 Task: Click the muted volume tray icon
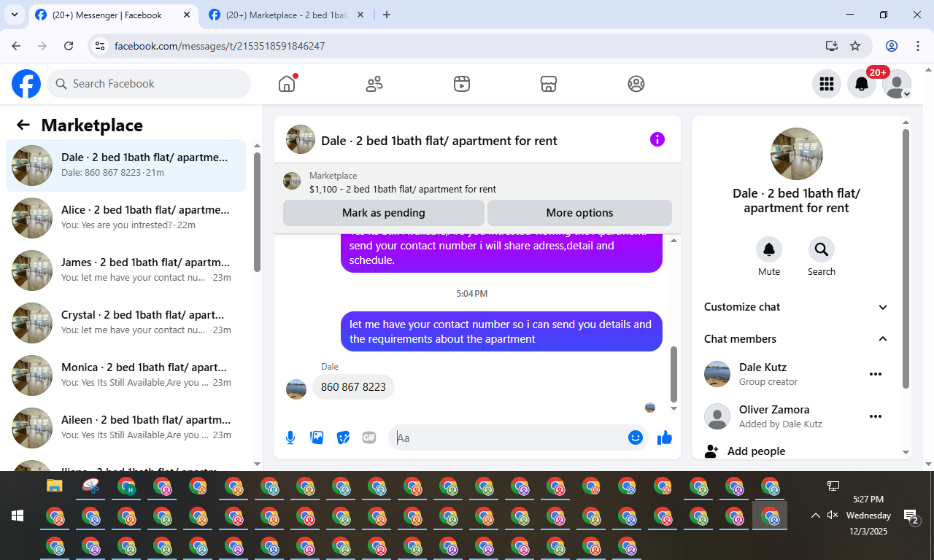(x=833, y=516)
